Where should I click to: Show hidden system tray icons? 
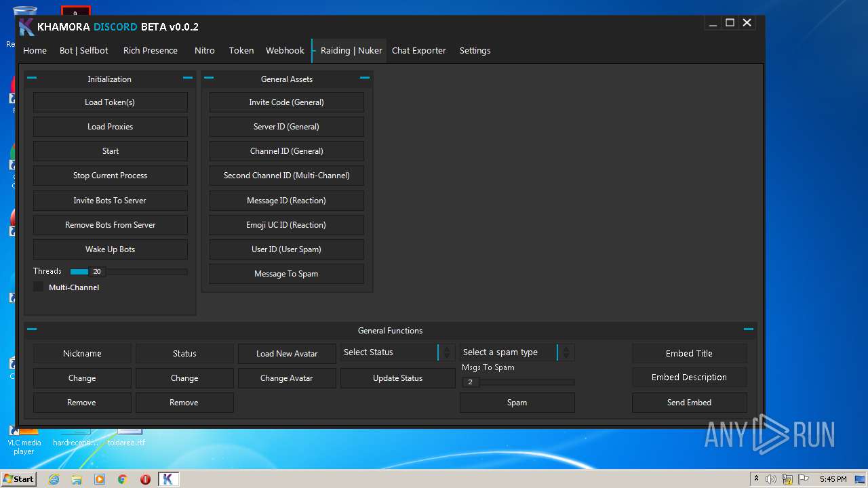[x=757, y=479]
